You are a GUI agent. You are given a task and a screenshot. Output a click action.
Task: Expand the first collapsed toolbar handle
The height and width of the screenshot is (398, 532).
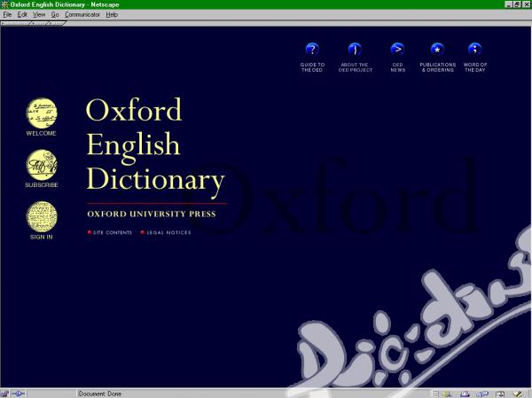16,23
